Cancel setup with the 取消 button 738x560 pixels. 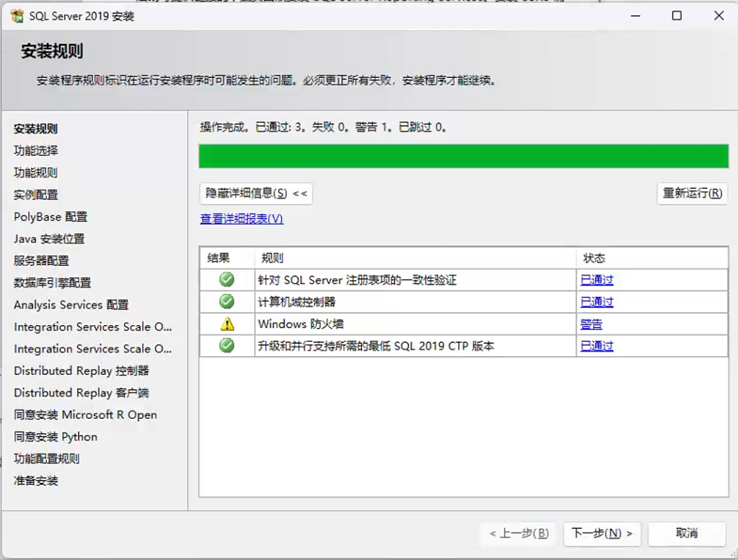click(687, 533)
